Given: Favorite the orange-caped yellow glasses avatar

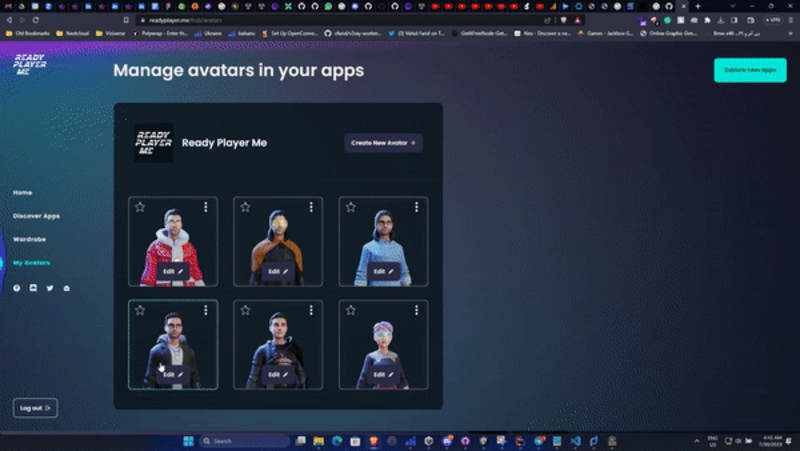Looking at the screenshot, I should tap(245, 207).
